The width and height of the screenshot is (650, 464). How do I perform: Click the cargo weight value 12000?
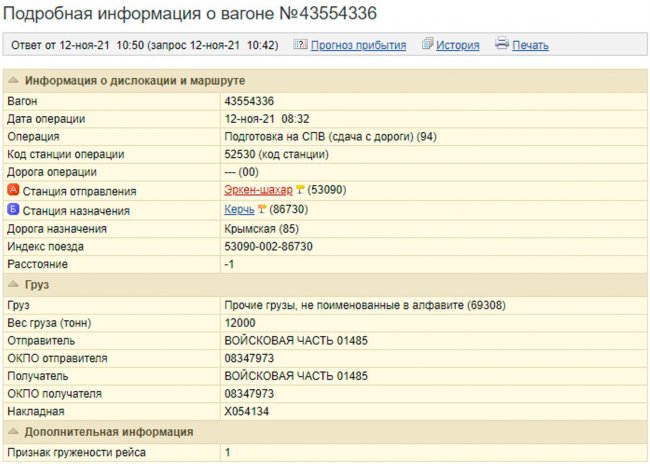point(240,322)
